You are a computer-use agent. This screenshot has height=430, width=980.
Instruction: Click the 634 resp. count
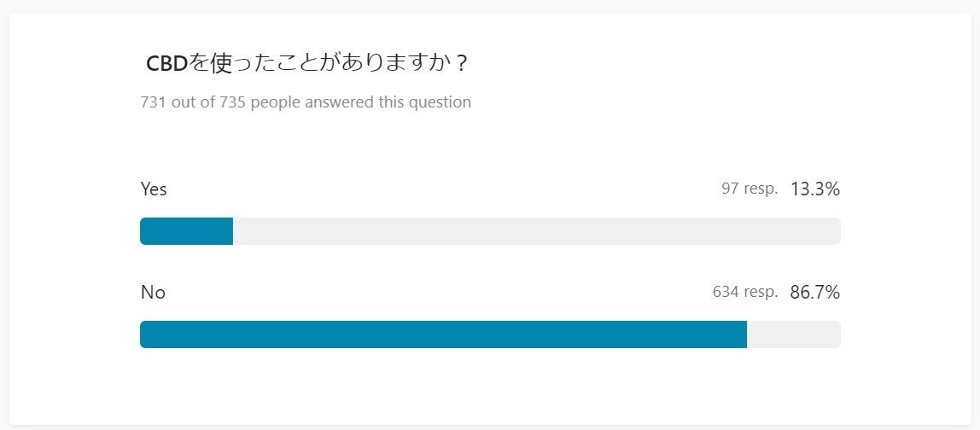pos(745,293)
